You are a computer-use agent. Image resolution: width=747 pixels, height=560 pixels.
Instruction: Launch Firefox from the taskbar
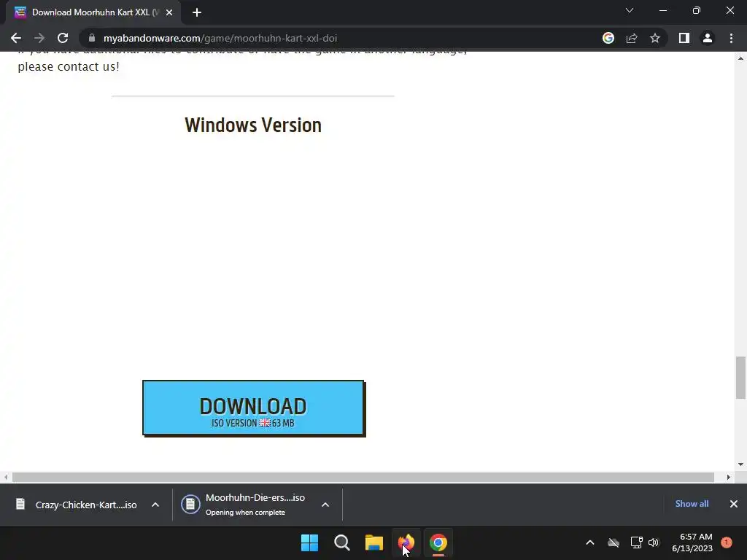[x=406, y=542]
